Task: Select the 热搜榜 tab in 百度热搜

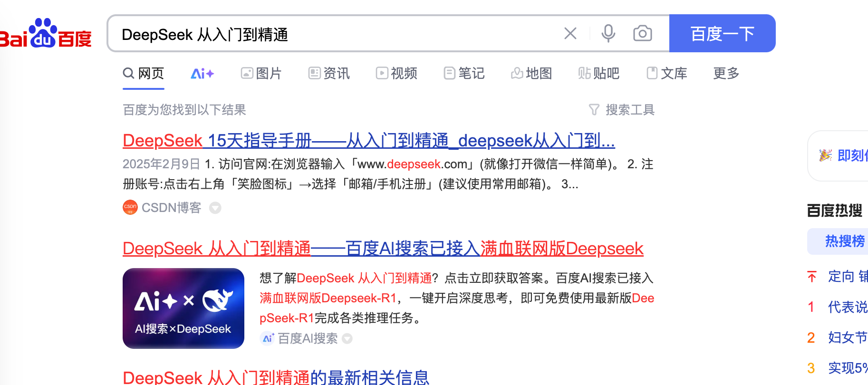Action: [x=839, y=241]
